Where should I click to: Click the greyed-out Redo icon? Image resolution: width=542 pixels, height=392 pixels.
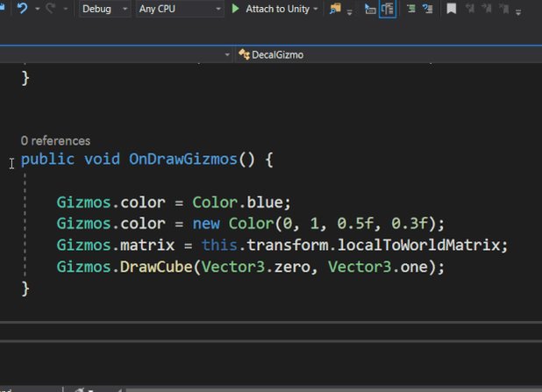click(x=51, y=8)
